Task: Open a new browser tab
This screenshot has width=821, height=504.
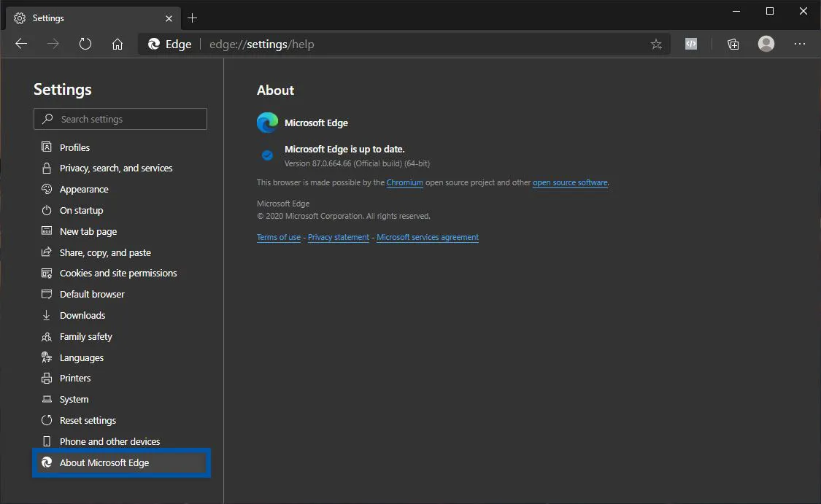Action: point(193,18)
